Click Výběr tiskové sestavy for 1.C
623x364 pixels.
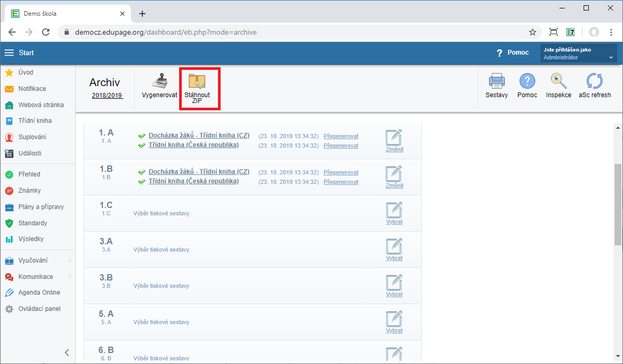pyautogui.click(x=161, y=213)
